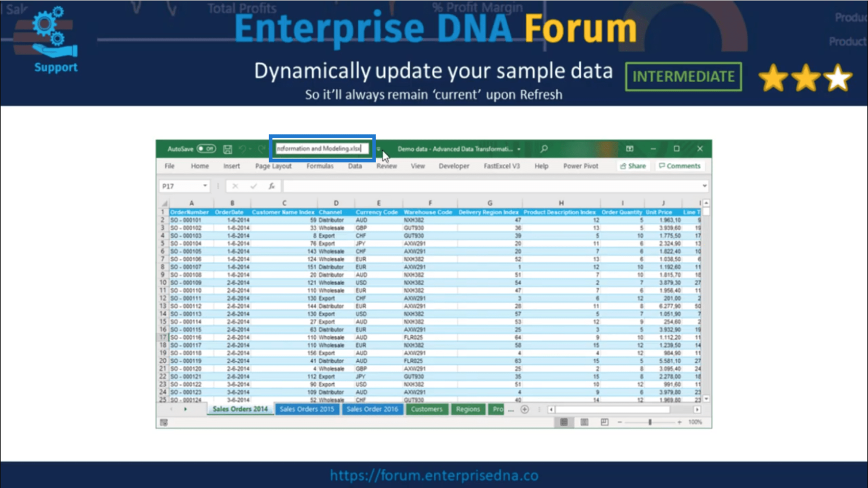Click the macro recording status bar icon

pos(164,422)
